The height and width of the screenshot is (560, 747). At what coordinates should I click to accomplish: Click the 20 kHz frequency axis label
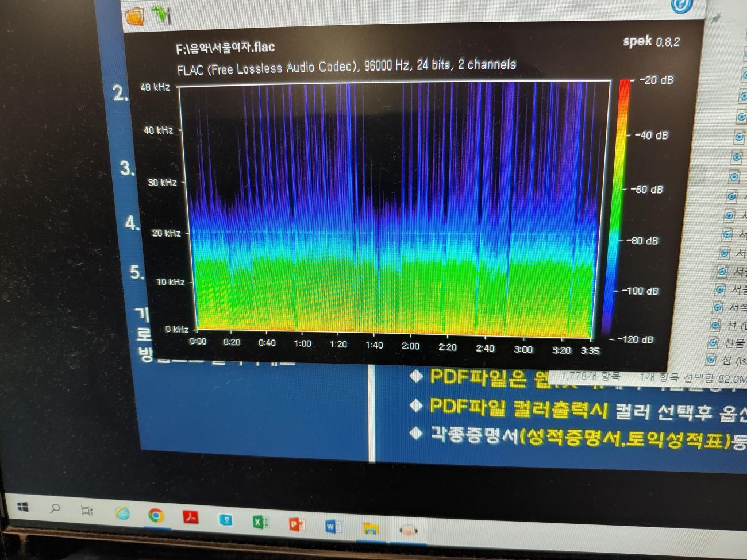point(166,233)
